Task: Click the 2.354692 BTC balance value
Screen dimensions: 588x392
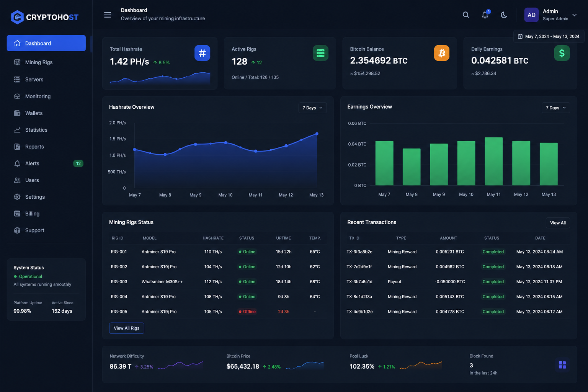Action: 379,60
